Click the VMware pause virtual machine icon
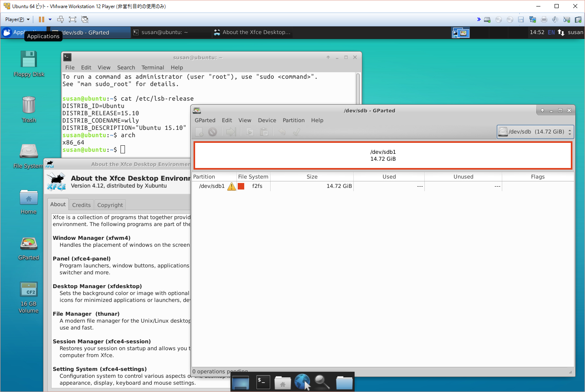Screen dimensions: 585x392 click(41, 19)
